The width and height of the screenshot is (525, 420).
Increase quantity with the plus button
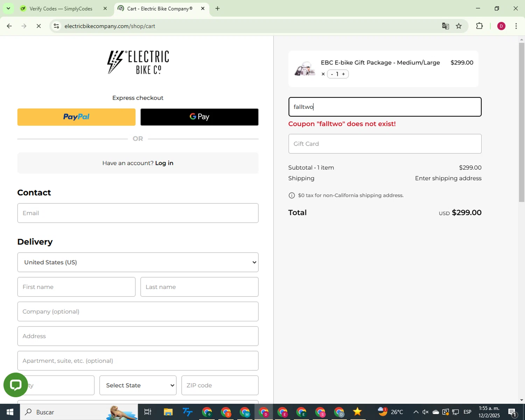343,74
